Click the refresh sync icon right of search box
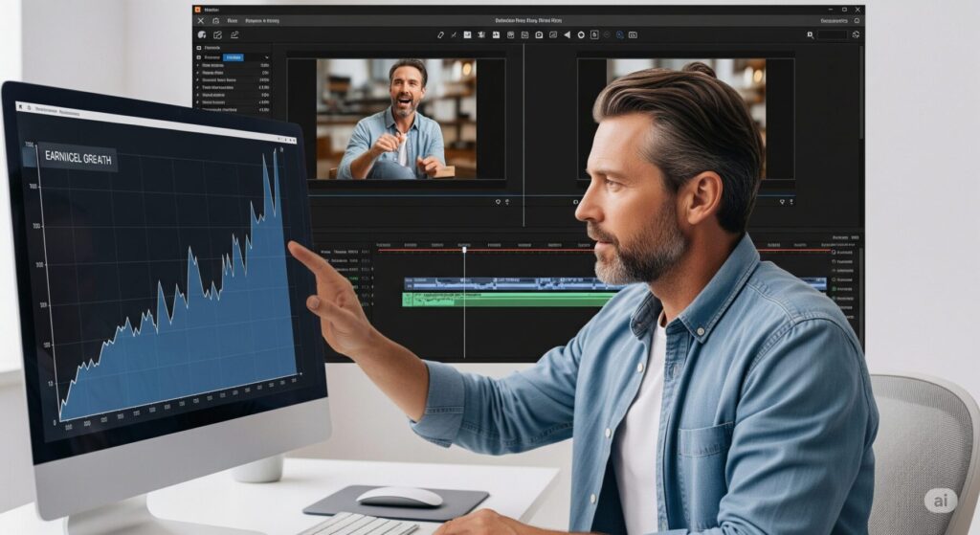Image resolution: width=980 pixels, height=535 pixels. pyautogui.click(x=856, y=35)
